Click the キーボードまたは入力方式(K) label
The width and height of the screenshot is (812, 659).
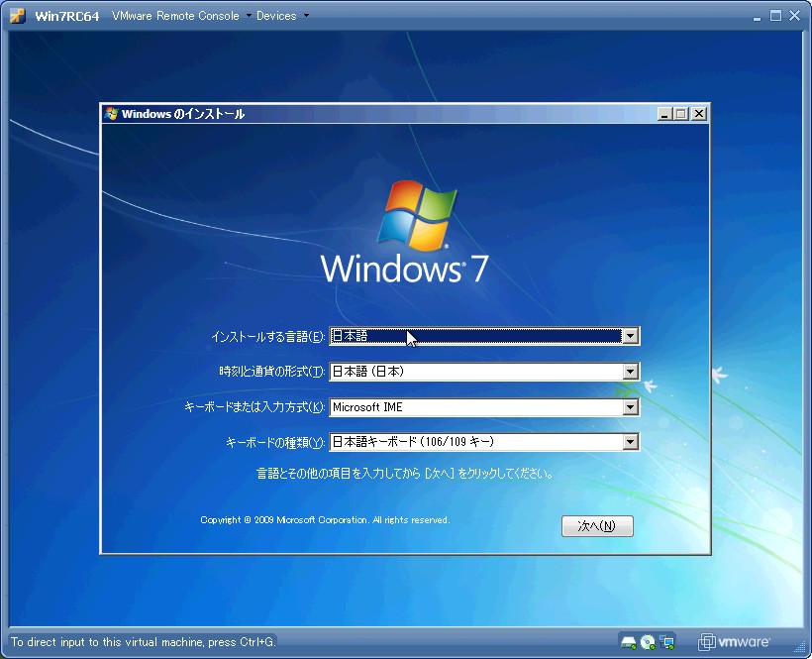click(x=254, y=407)
